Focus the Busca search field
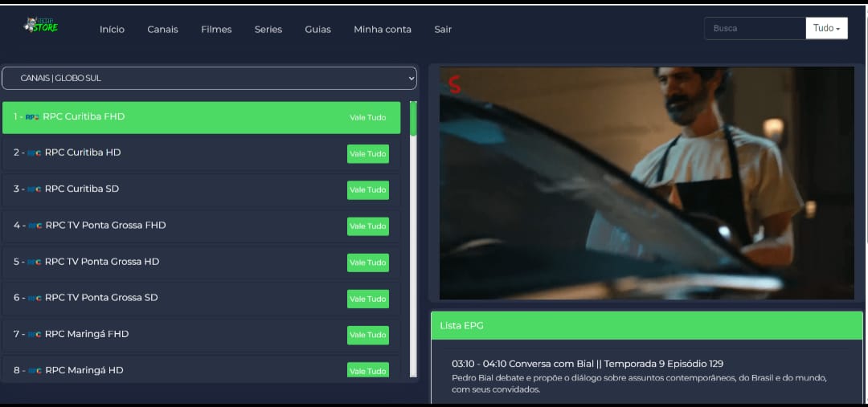 (755, 28)
